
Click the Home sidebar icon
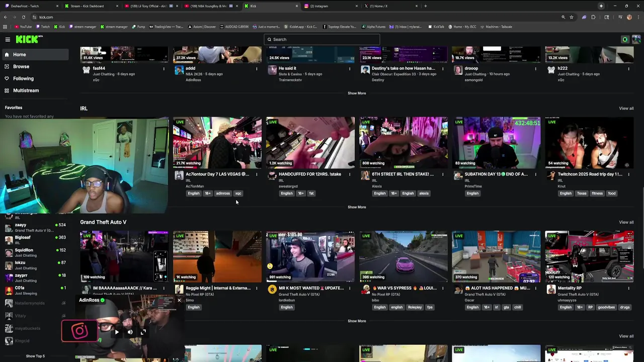click(7, 54)
